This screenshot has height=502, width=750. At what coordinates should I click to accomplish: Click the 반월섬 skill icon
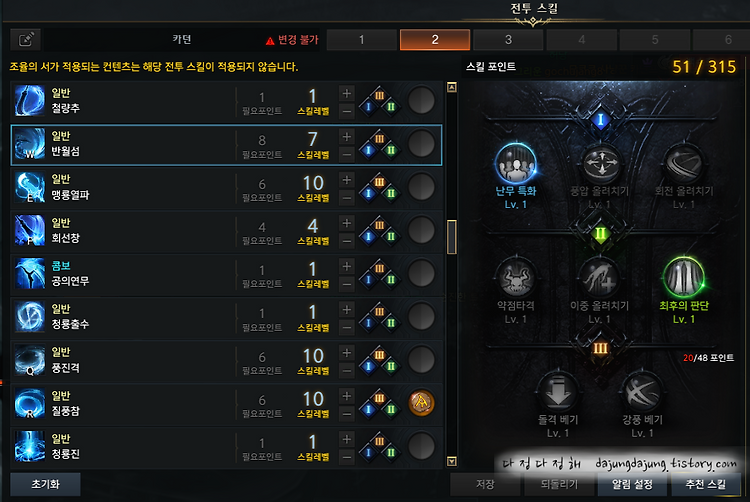click(x=30, y=144)
